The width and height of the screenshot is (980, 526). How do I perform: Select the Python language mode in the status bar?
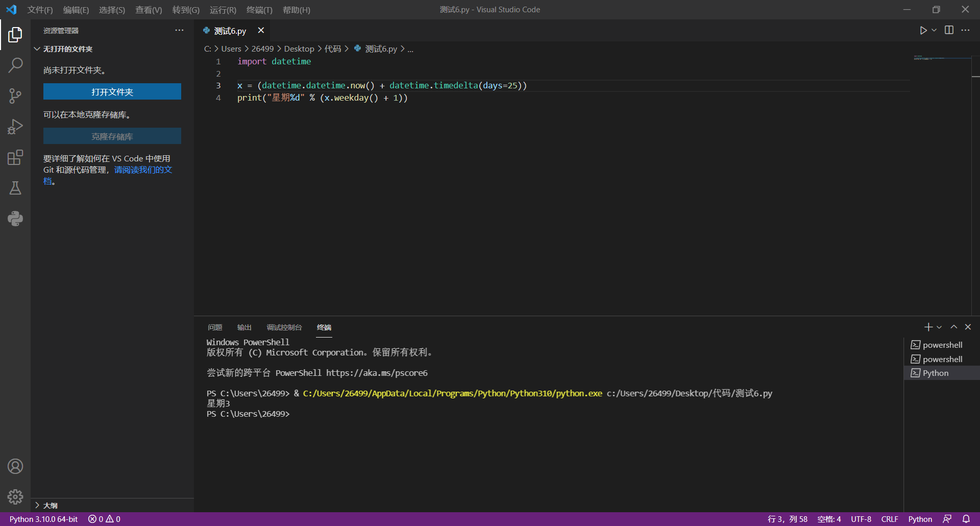(920, 519)
